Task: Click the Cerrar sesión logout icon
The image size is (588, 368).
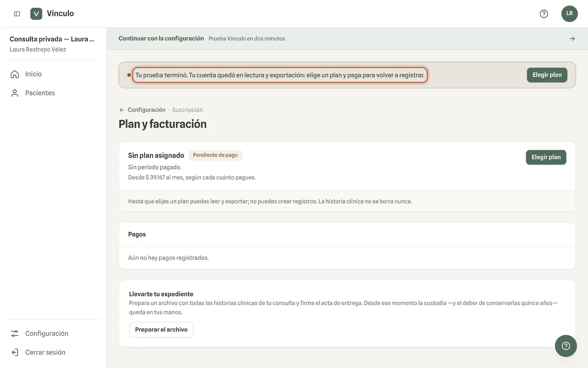Action: pos(15,353)
